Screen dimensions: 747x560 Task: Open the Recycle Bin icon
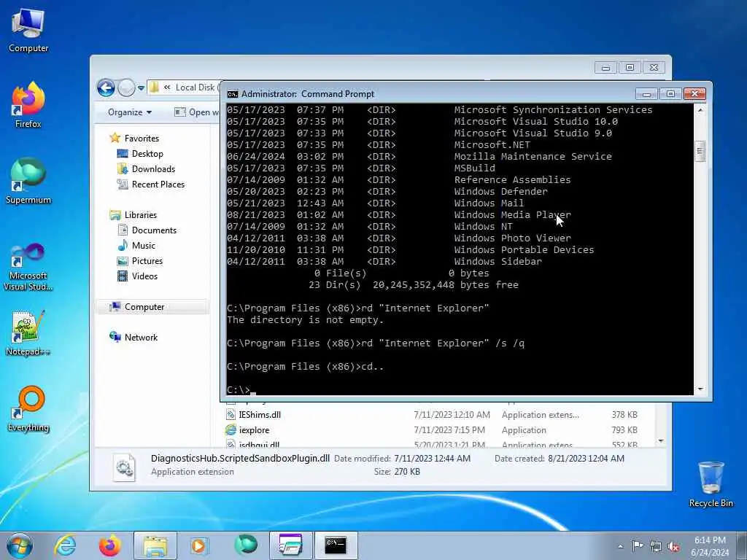point(711,484)
